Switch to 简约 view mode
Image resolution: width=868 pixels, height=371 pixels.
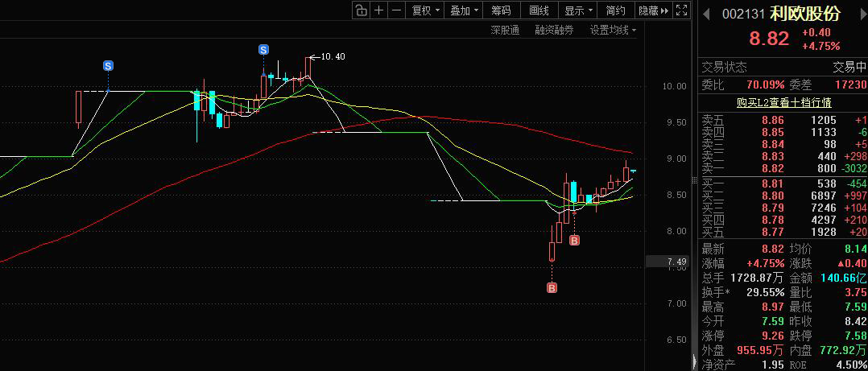coord(615,10)
